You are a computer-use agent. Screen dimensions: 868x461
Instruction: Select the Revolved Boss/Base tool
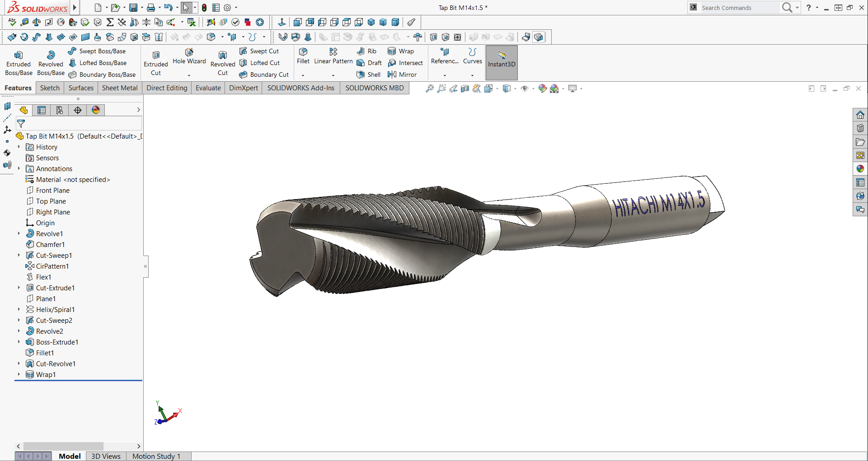(51, 63)
